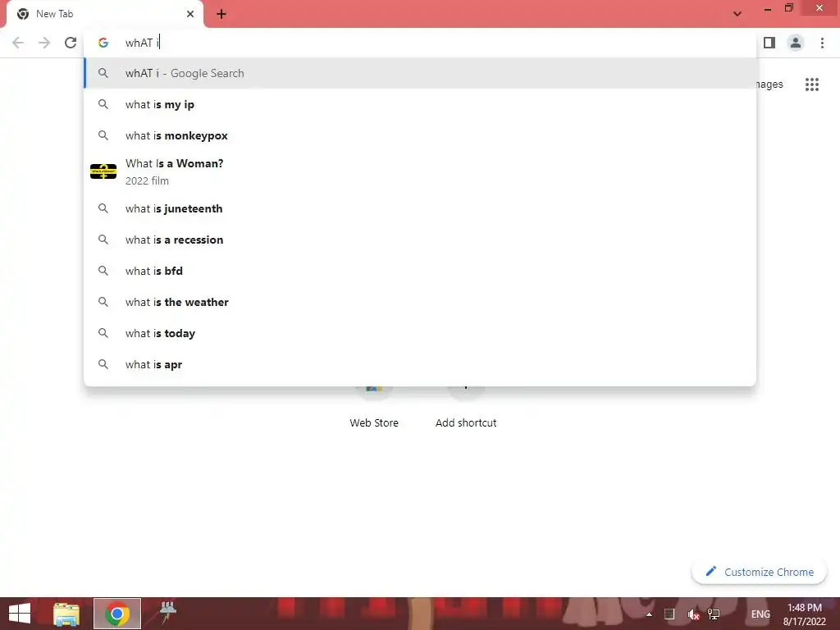This screenshot has height=630, width=840.
Task: Show hidden system tray icons
Action: [649, 614]
